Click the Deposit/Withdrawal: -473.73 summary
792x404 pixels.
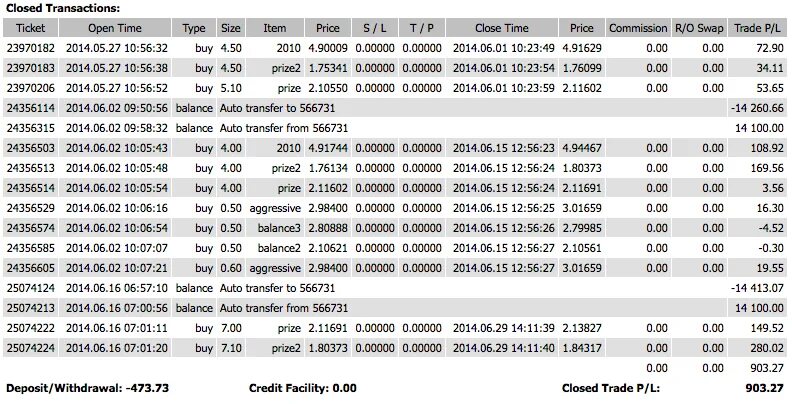pos(87,388)
